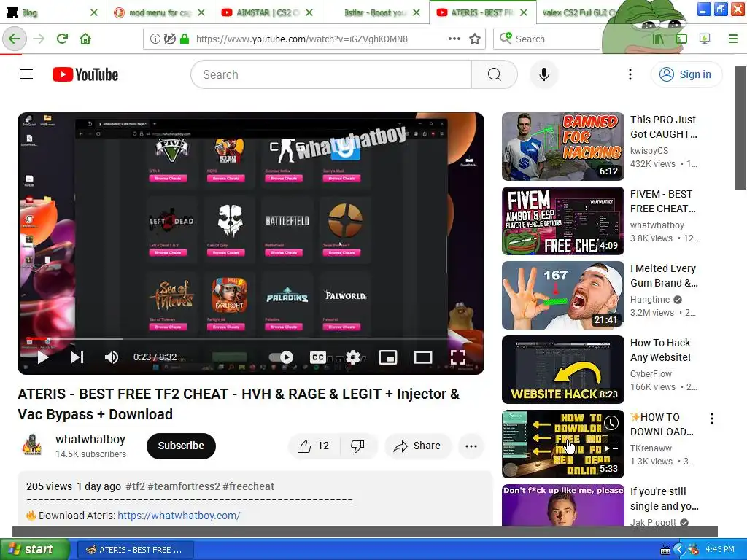Viewport: 747px width, 560px height.
Task: Open the Windows start menu
Action: tap(35, 549)
